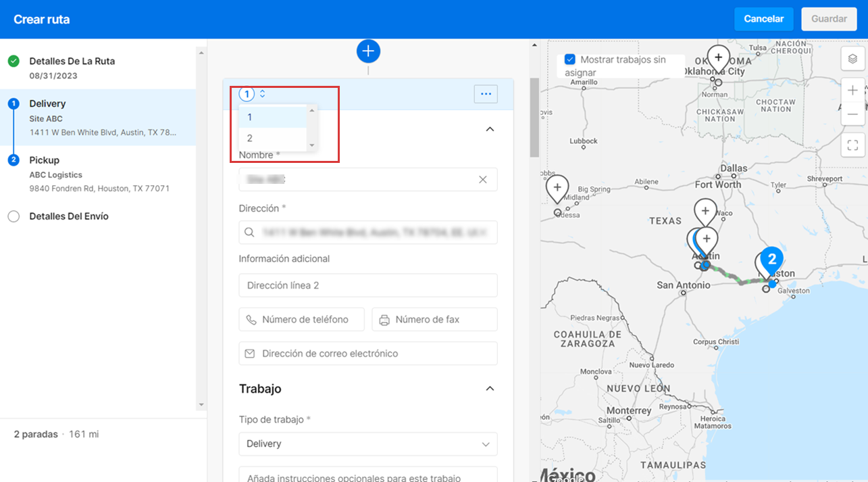Click the phone icon in Número de teléfono
The image size is (868, 482).
tap(251, 320)
